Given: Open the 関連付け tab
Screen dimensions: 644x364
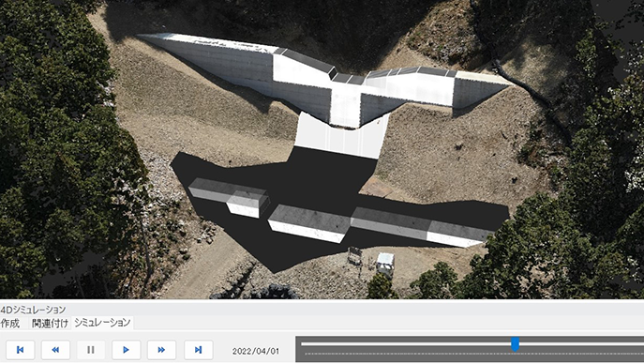Looking at the screenshot, I should tap(50, 324).
